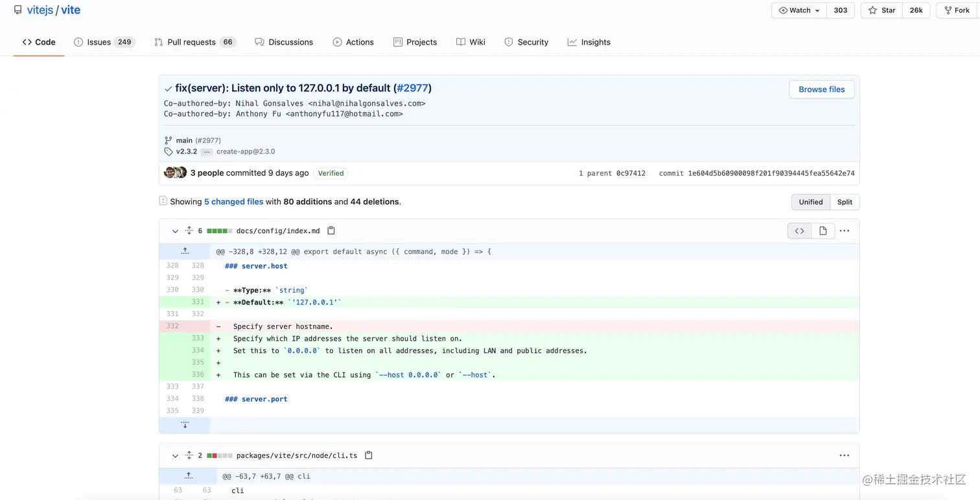
Task: Collapse the docs/config/index.md diff
Action: click(x=175, y=231)
